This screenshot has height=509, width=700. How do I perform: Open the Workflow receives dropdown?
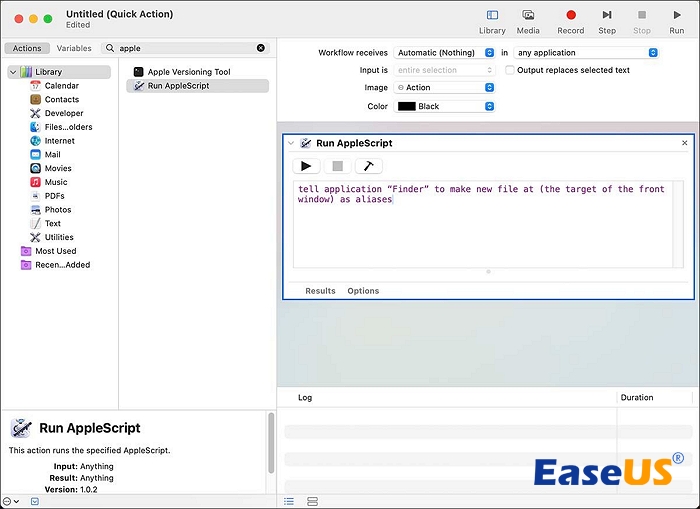[444, 53]
